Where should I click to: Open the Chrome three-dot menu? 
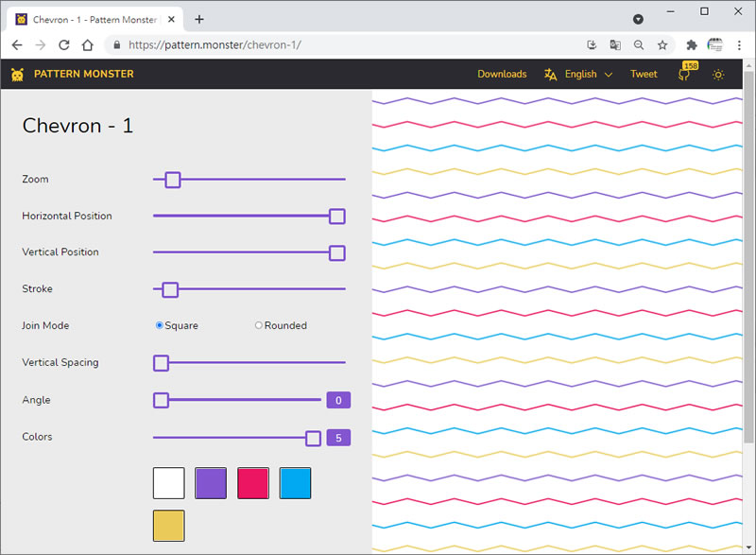coord(741,44)
